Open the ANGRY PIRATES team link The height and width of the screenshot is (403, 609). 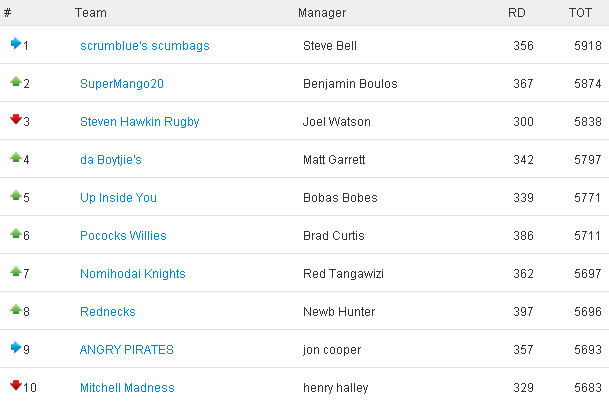[126, 350]
